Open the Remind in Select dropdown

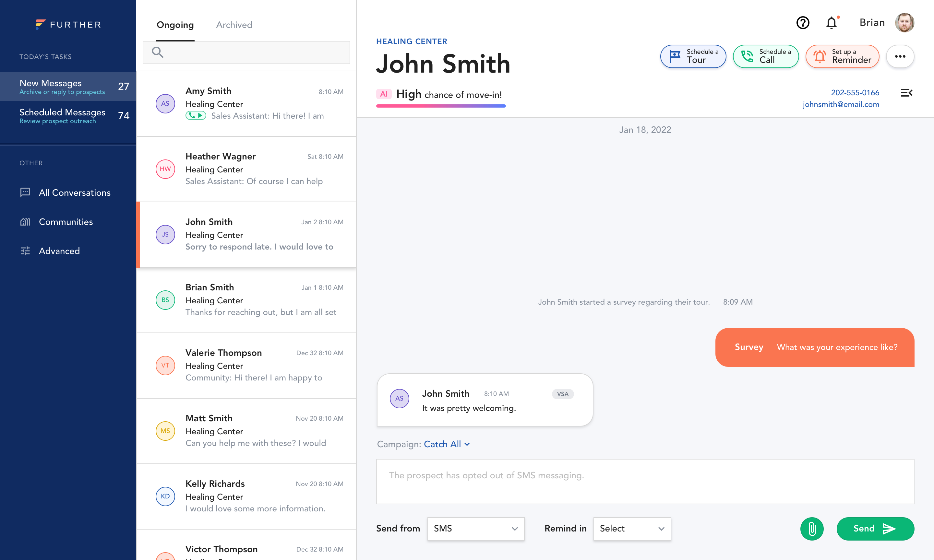pos(632,529)
